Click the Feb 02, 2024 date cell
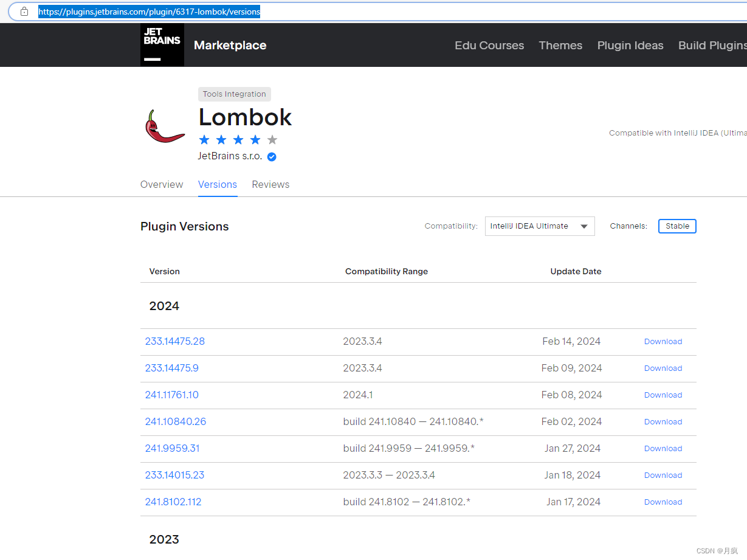 click(x=572, y=422)
